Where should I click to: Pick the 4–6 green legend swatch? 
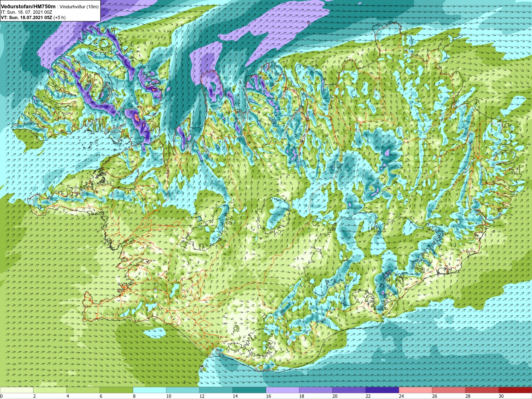(x=83, y=390)
